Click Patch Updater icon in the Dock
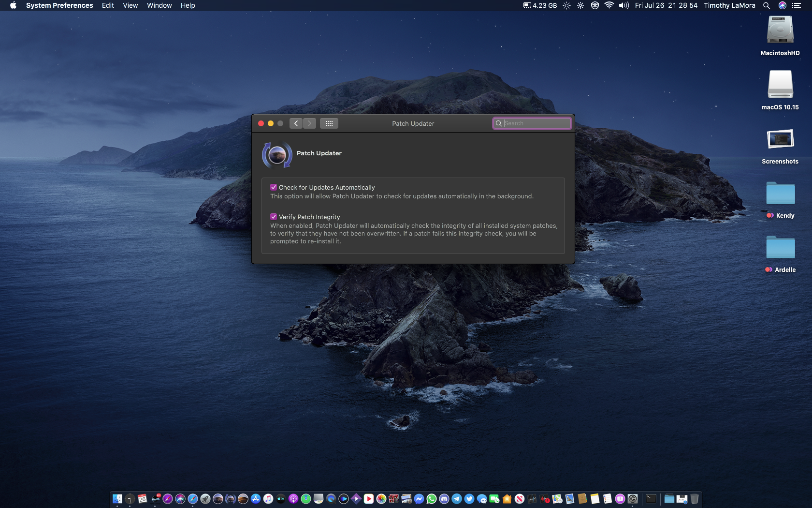812x508 pixels. [x=231, y=499]
